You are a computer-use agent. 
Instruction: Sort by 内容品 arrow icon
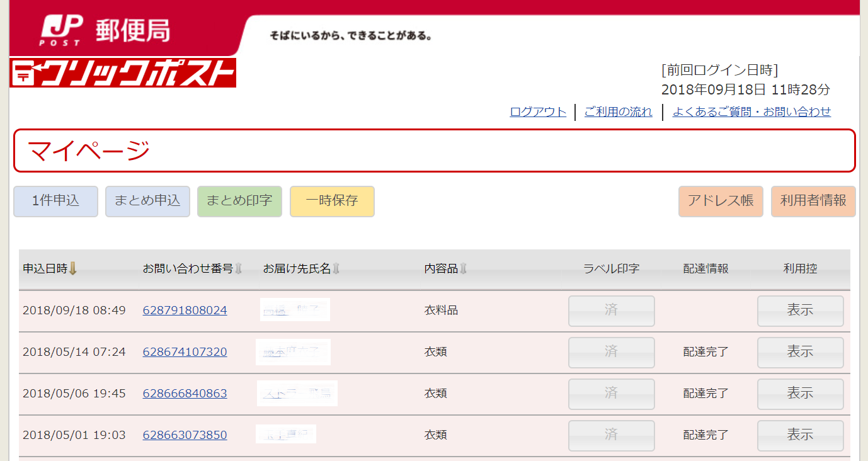point(464,269)
